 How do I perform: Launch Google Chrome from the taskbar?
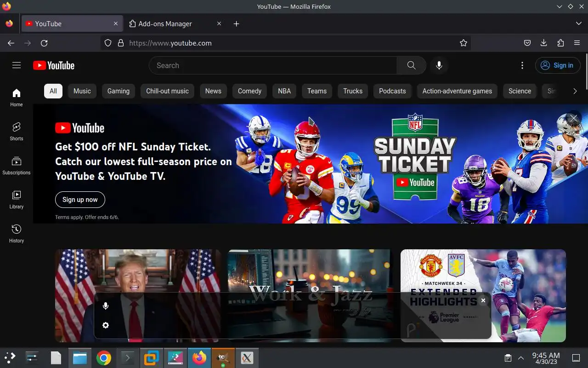[x=104, y=358]
